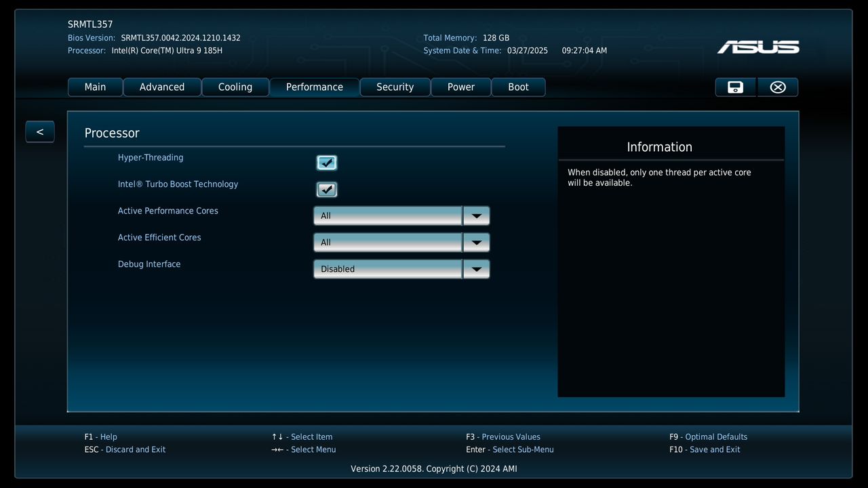Click Intel Turbo Boost Technology label
This screenshot has height=488, width=868.
click(x=178, y=184)
